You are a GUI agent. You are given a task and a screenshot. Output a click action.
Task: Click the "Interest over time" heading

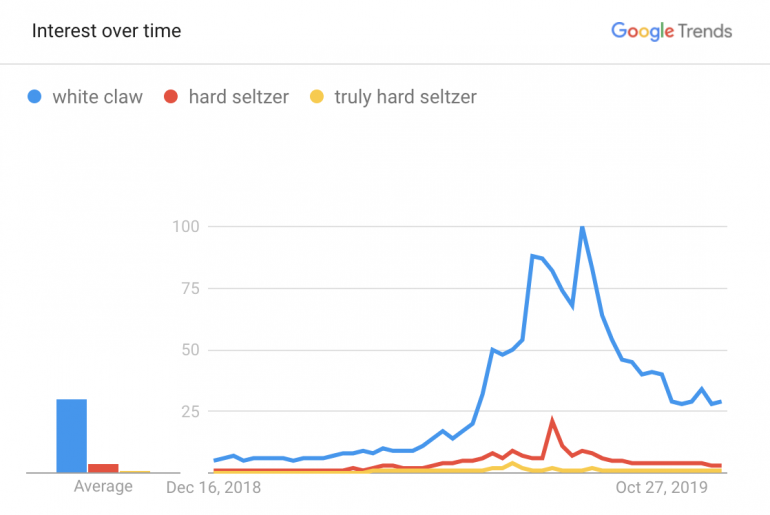[x=106, y=30]
